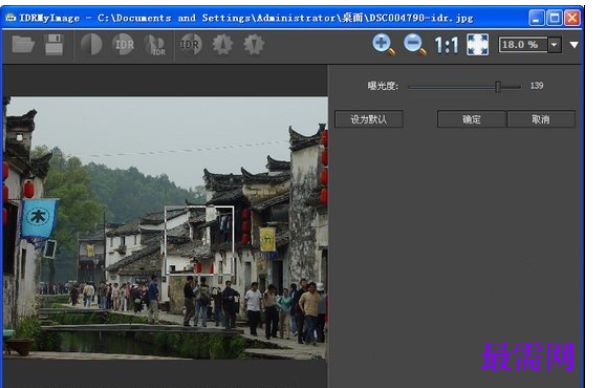Click the village photo preview

click(165, 228)
